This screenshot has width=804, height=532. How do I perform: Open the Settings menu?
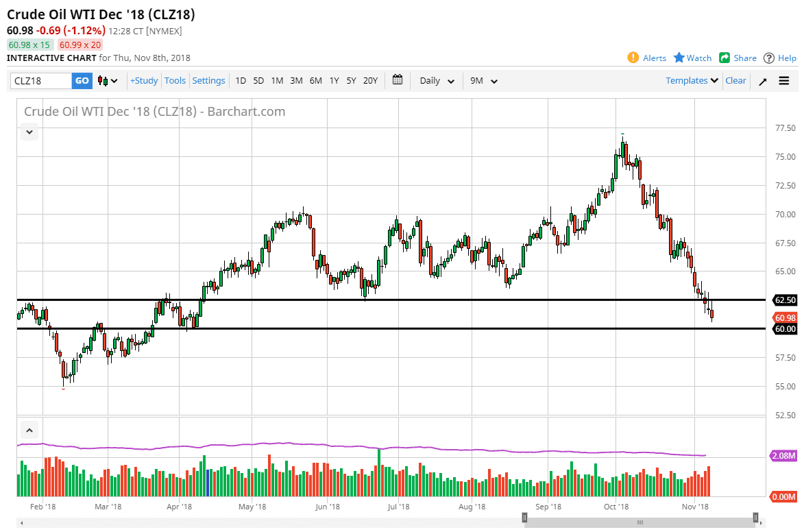[x=208, y=80]
